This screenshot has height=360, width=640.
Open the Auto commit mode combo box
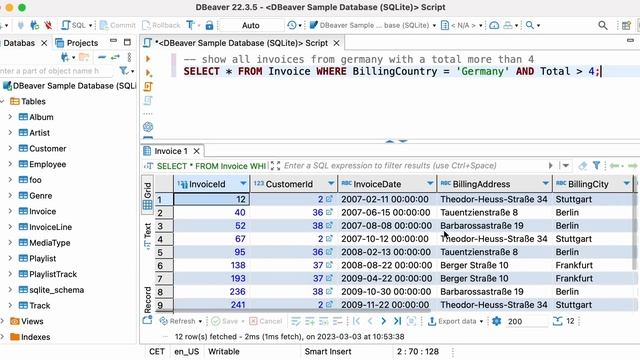(x=251, y=25)
